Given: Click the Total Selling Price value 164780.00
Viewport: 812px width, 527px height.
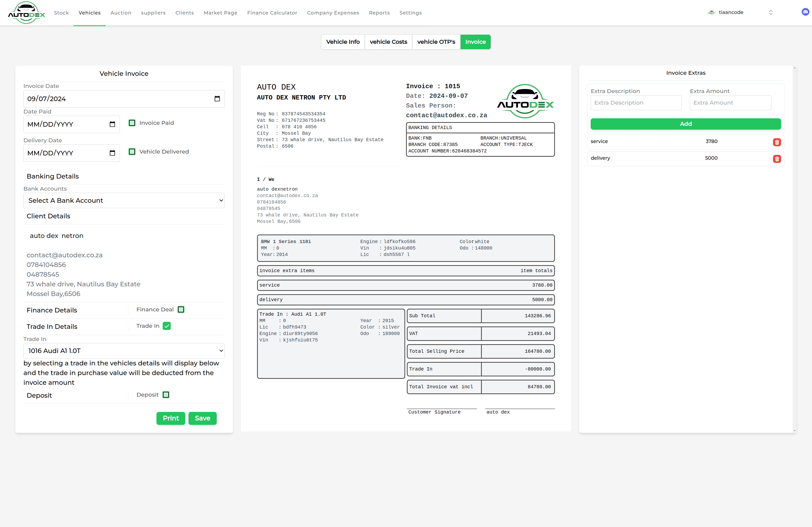Looking at the screenshot, I should pos(537,351).
